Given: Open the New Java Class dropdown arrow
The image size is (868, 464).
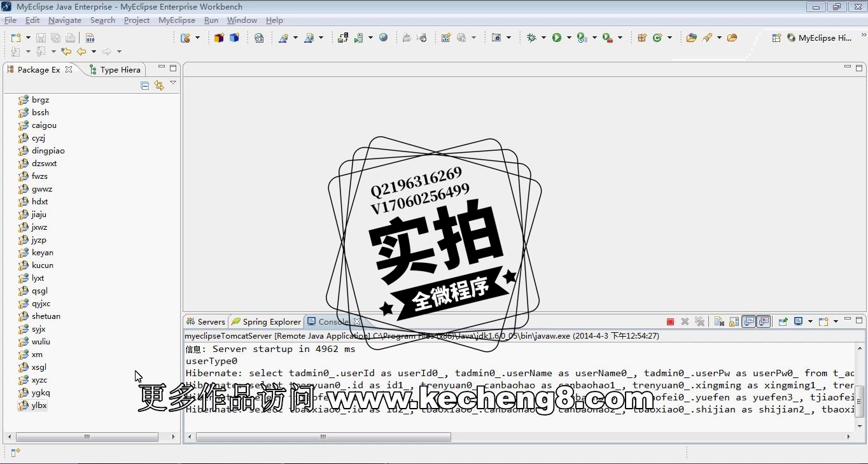Looking at the screenshot, I should point(670,38).
